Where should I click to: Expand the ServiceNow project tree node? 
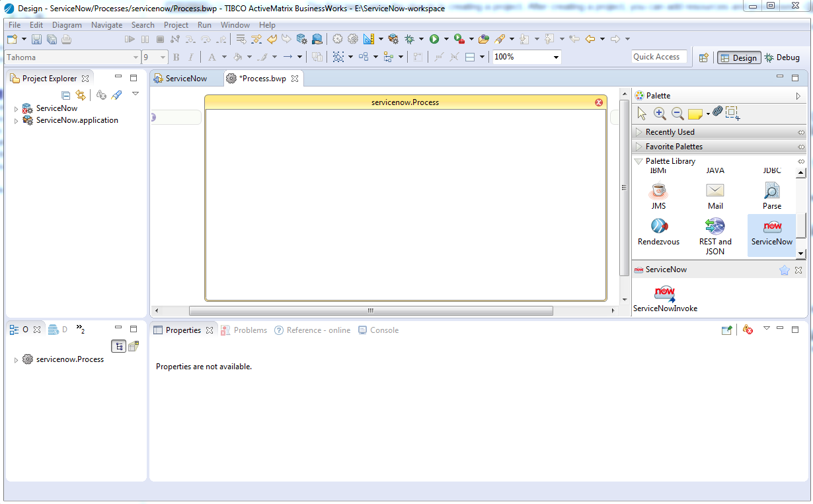point(17,109)
